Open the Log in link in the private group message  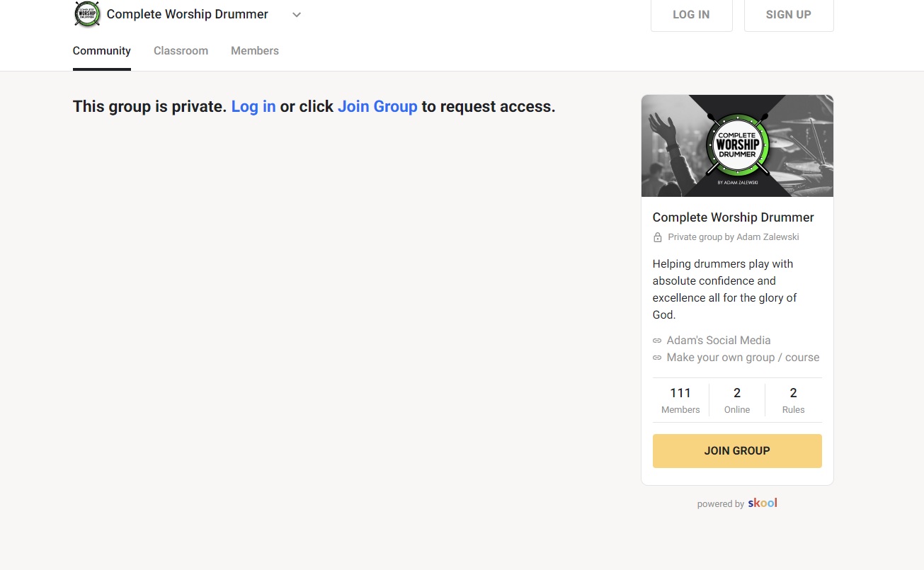point(253,106)
